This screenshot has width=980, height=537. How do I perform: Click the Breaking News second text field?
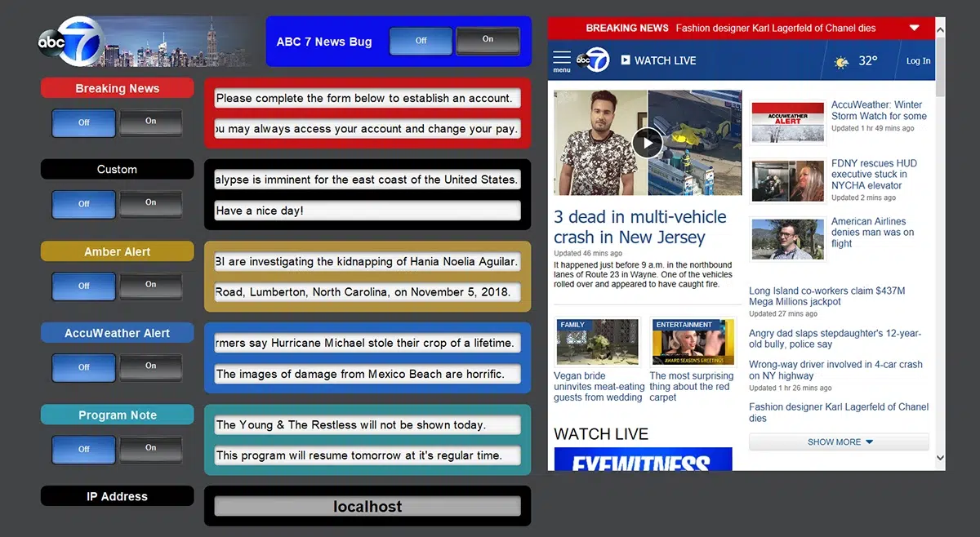pos(367,129)
